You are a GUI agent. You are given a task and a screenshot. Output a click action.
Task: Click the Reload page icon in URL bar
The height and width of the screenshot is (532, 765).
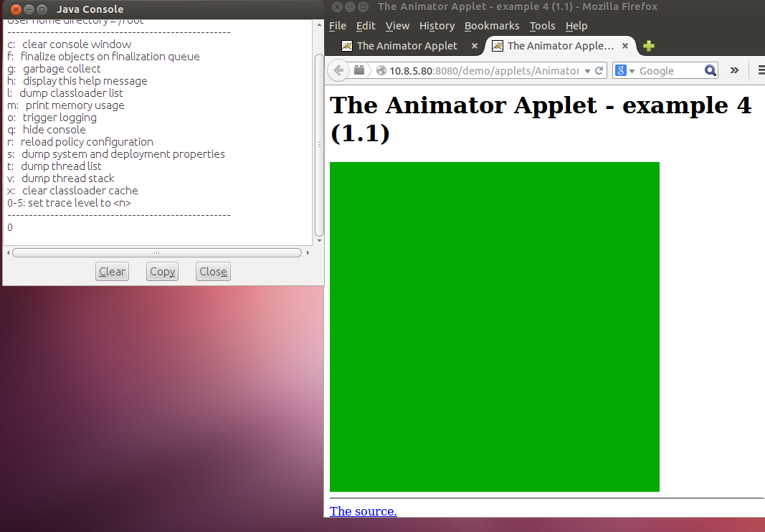pyautogui.click(x=599, y=70)
